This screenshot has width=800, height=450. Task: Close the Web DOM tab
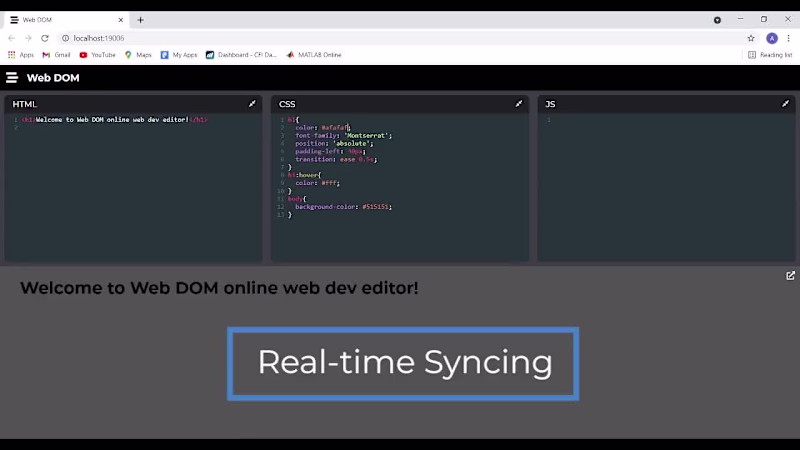pos(121,20)
